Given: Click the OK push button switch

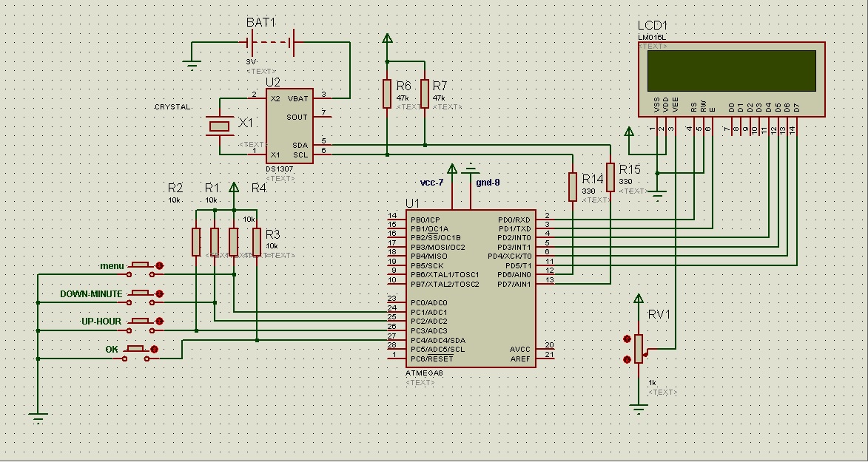Looking at the screenshot, I should (x=135, y=353).
